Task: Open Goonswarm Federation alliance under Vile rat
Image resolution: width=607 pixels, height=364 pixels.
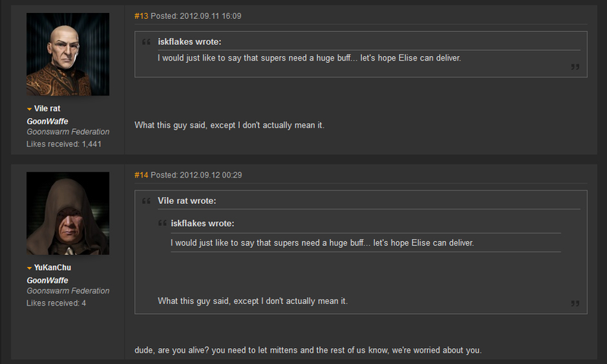Action: pos(68,132)
